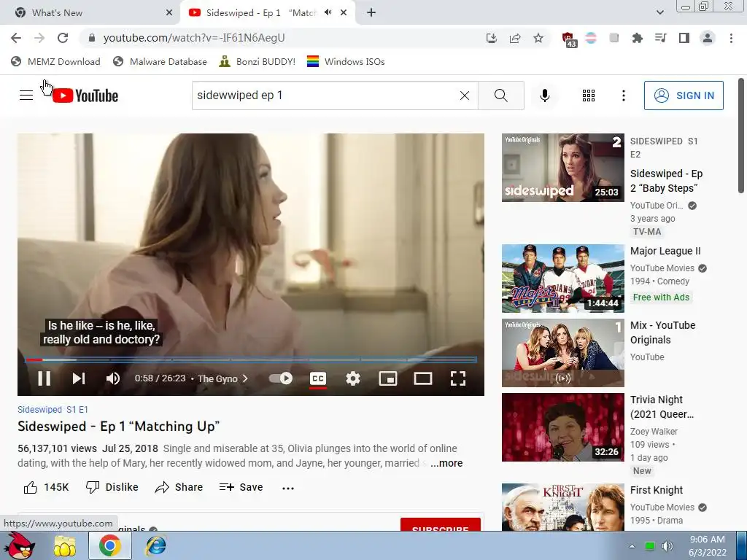
Task: Toggle closed captions CC button
Action: coord(318,378)
